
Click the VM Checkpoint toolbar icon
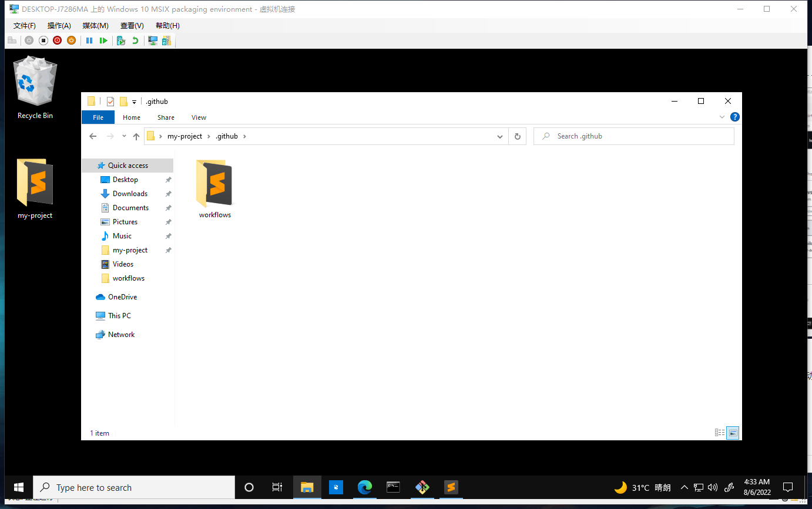click(121, 41)
